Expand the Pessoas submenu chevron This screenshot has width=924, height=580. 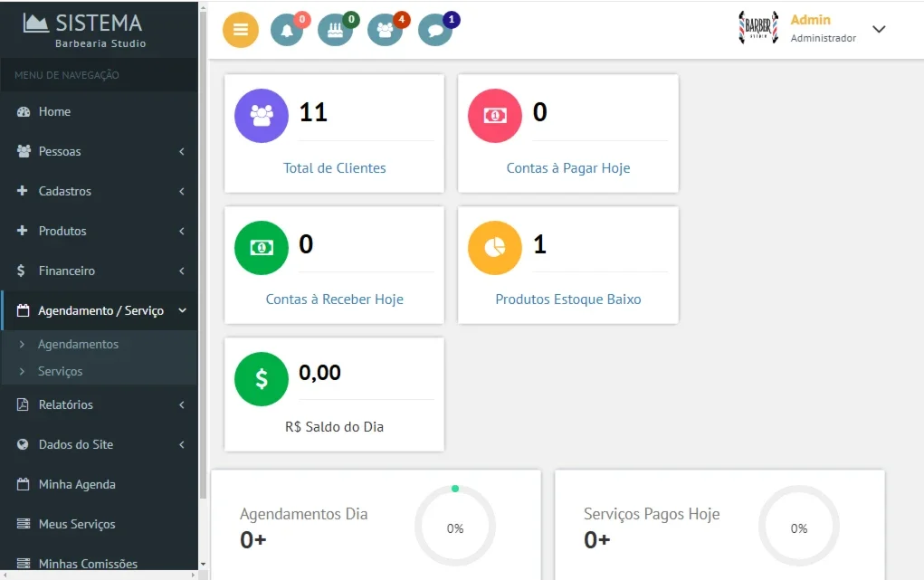click(182, 151)
